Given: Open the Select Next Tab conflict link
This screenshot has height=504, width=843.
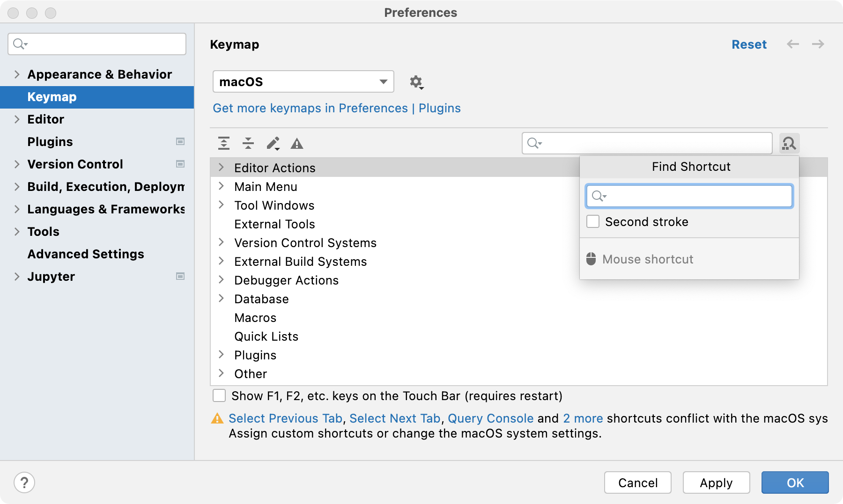Looking at the screenshot, I should click(395, 418).
